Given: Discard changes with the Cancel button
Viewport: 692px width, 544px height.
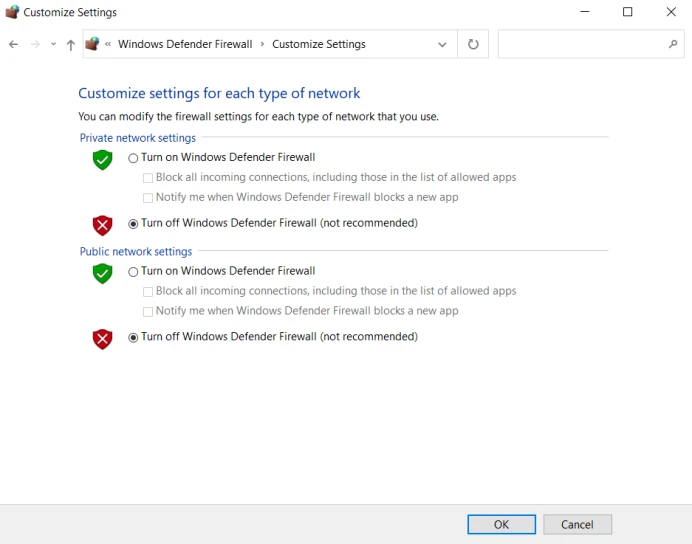Looking at the screenshot, I should (x=577, y=524).
